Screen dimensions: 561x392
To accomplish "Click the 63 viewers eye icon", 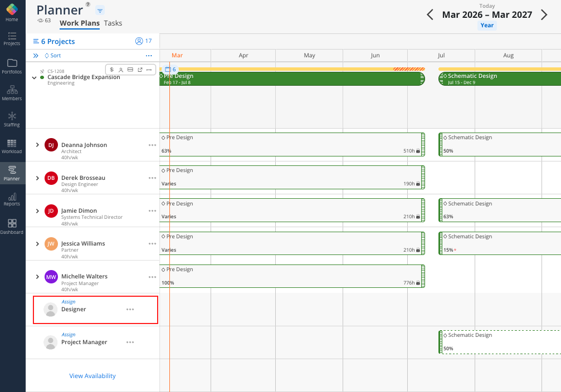I will (x=41, y=21).
